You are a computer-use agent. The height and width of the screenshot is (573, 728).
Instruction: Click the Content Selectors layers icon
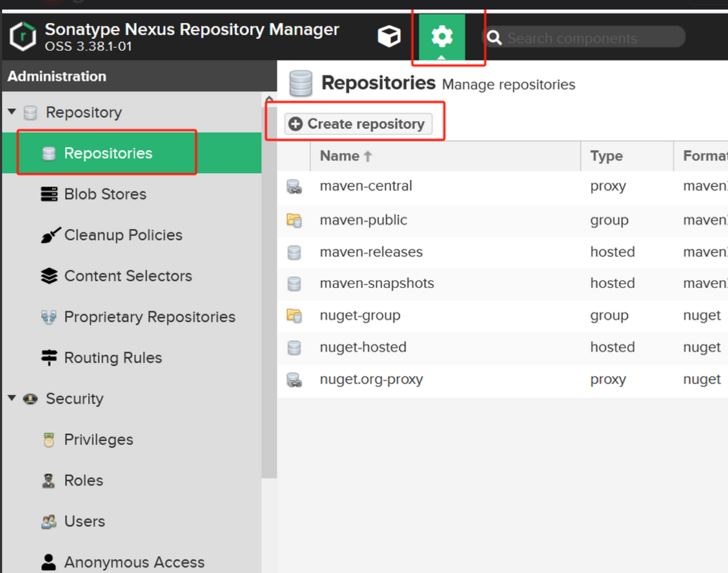(49, 276)
